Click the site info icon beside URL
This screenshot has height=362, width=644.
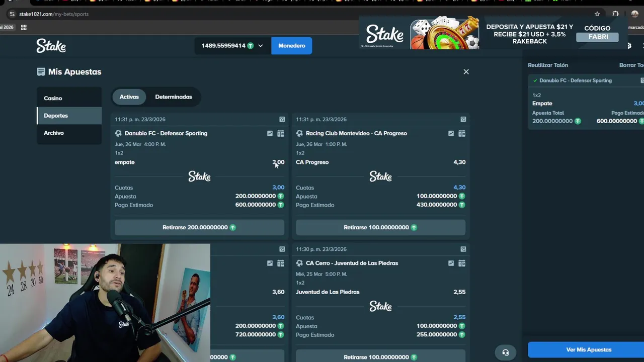pyautogui.click(x=12, y=14)
